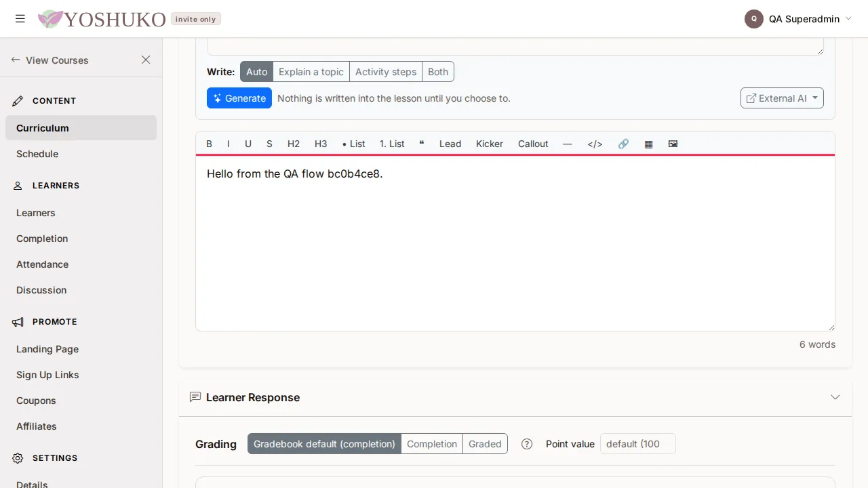Viewport: 868px width, 488px height.
Task: Collapse the Learner Response section chevron
Action: 835,397
